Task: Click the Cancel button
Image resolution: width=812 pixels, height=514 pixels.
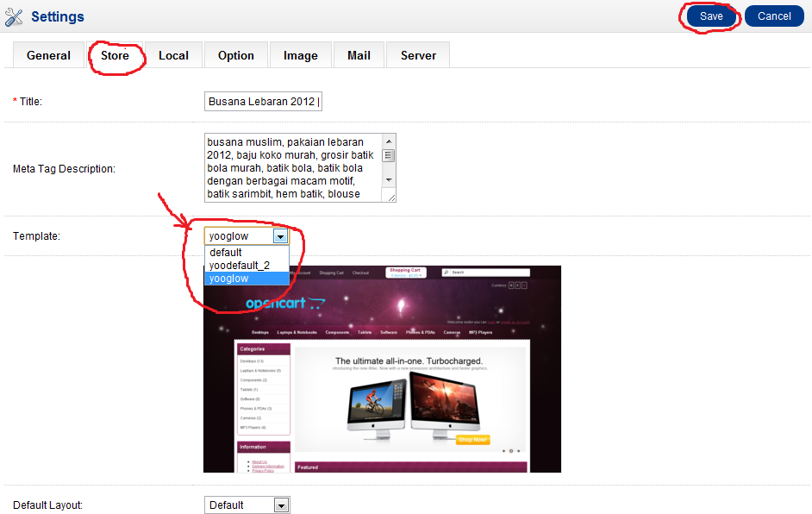Action: (x=774, y=16)
